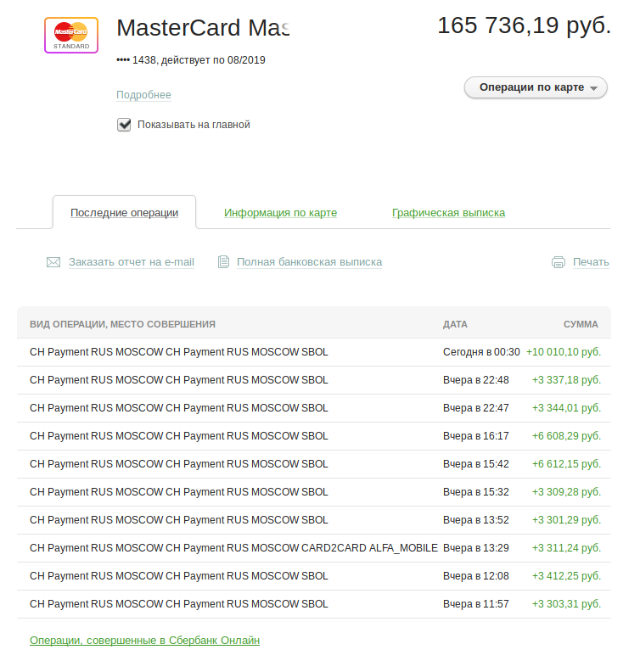This screenshot has width=640, height=672.
Task: Open the 'Операции по карте' dropdown
Action: 536,87
